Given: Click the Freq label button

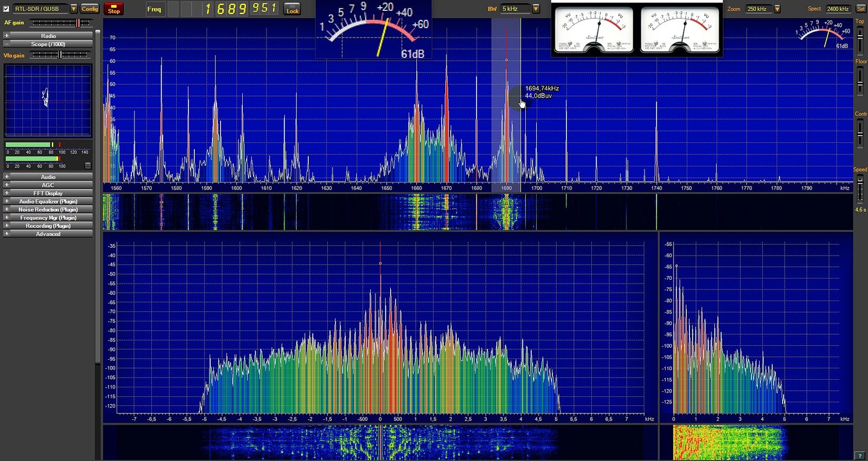Looking at the screenshot, I should (154, 9).
